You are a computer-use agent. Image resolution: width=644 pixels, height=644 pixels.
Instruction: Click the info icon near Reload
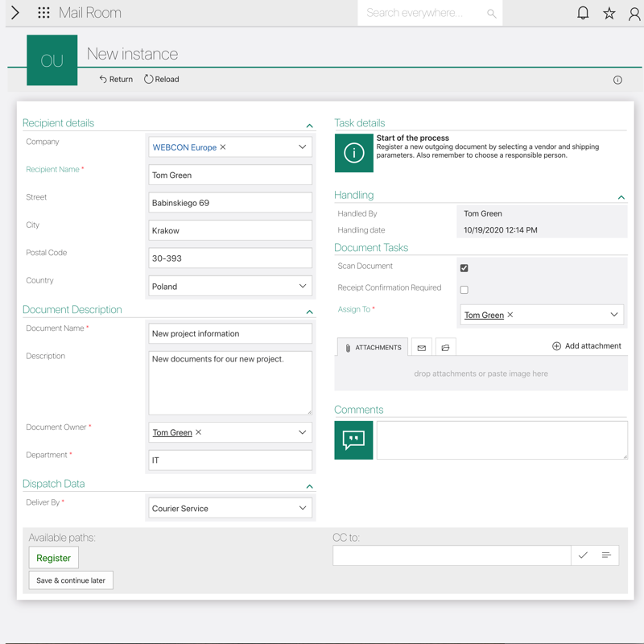pos(617,80)
